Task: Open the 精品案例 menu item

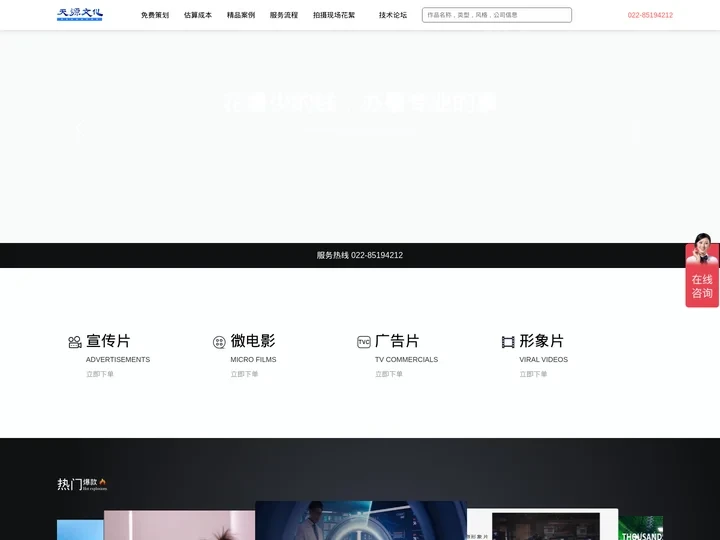Action: pos(241,15)
